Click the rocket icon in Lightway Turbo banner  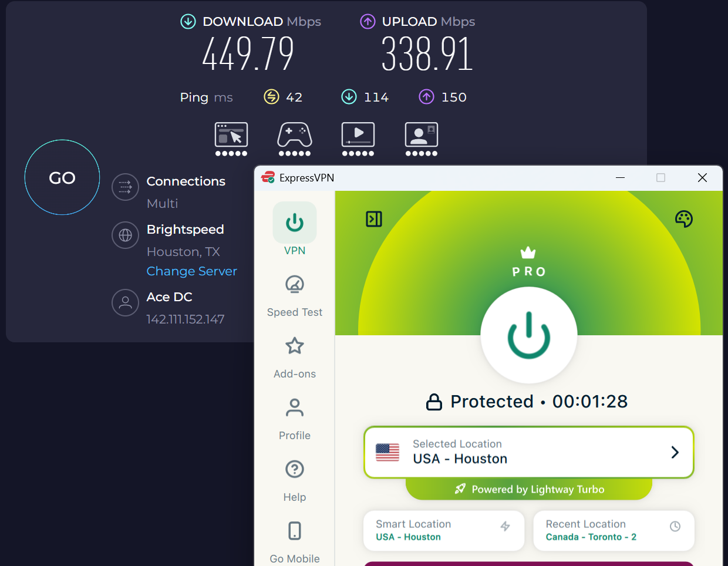click(460, 489)
